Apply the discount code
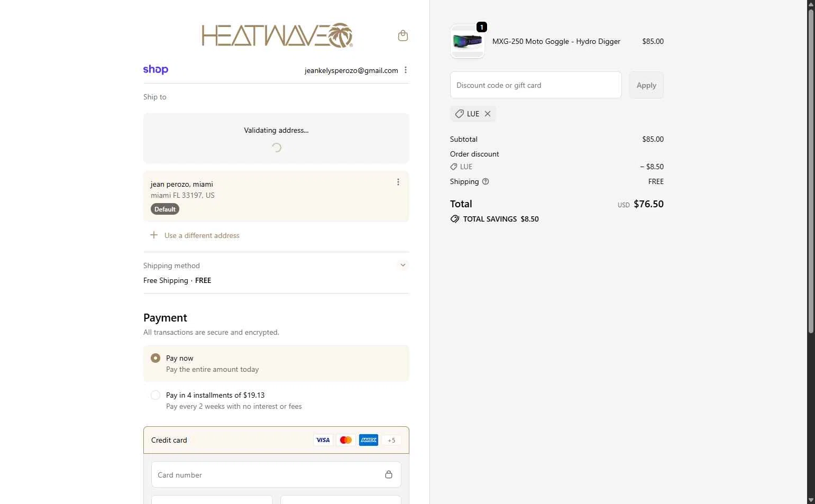The image size is (815, 504). (x=646, y=85)
